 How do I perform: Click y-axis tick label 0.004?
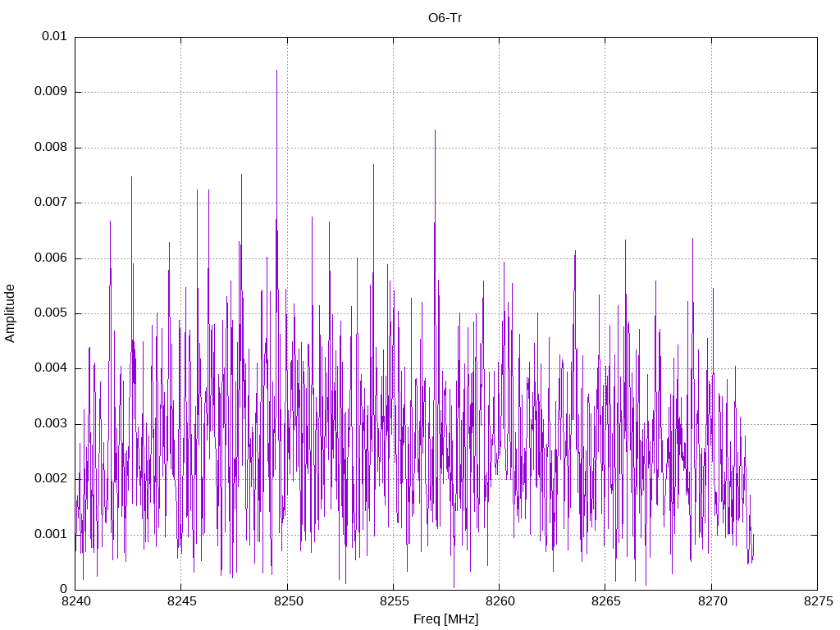click(51, 368)
